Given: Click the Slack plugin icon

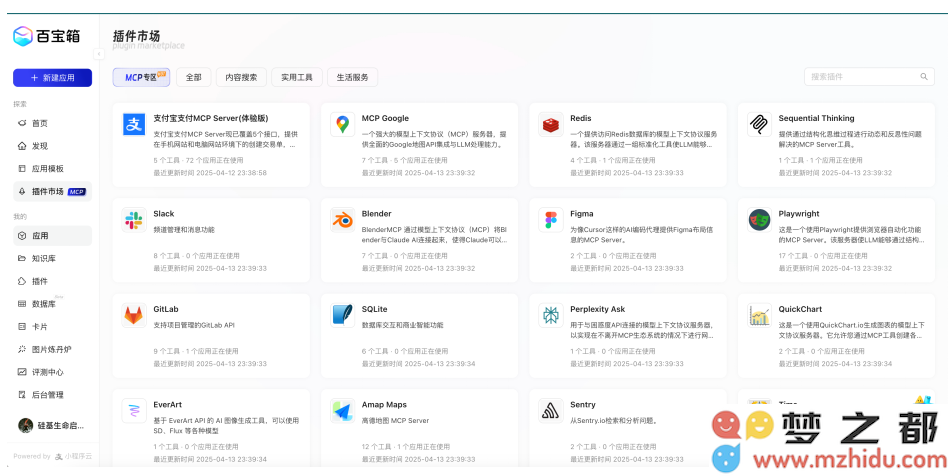Looking at the screenshot, I should [134, 220].
